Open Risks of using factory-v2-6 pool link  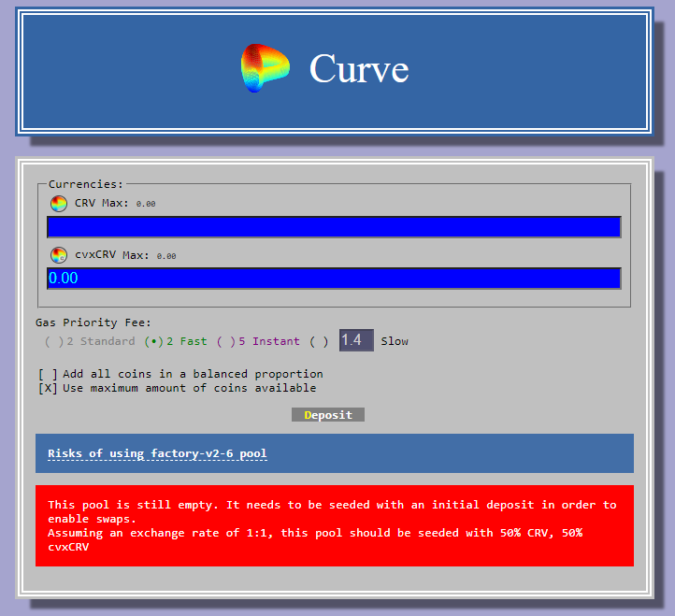tap(157, 454)
